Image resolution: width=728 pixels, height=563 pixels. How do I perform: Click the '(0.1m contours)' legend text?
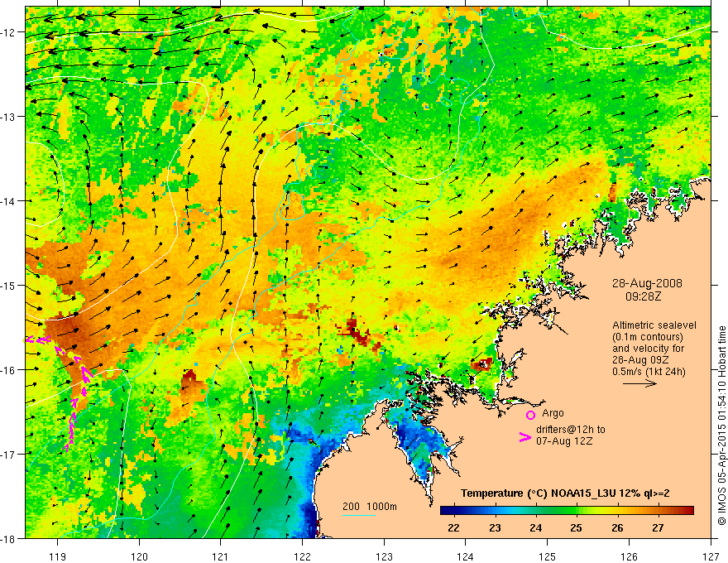(x=647, y=337)
